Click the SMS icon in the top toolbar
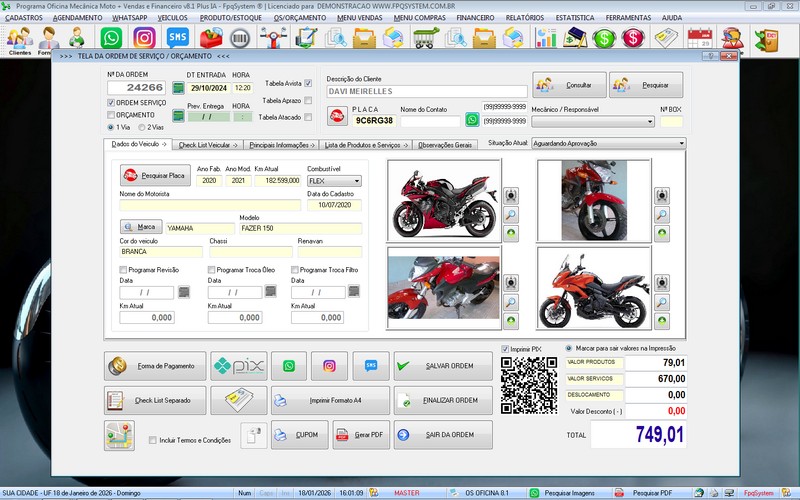800x500 pixels. tap(177, 39)
